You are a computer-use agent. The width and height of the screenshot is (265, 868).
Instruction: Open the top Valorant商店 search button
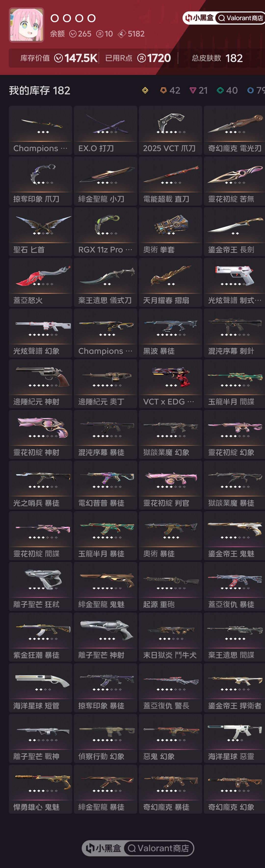point(240,18)
